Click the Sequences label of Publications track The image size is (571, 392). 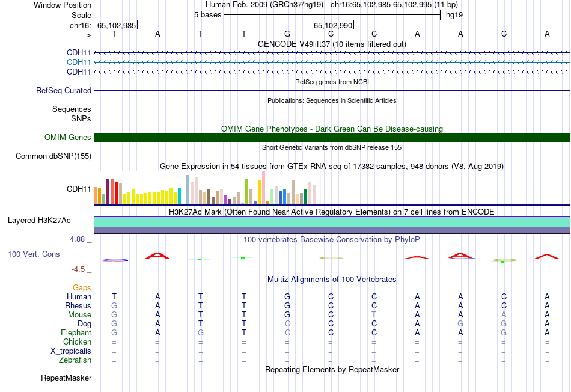(72, 109)
